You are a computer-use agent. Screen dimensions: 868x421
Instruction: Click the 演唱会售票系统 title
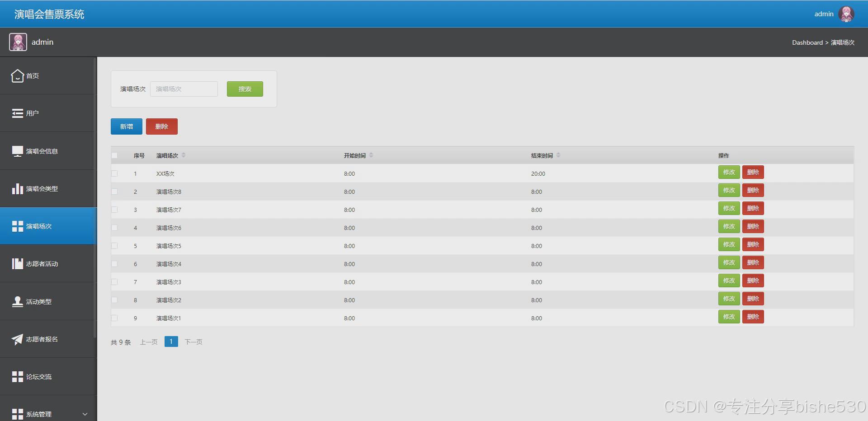point(49,14)
